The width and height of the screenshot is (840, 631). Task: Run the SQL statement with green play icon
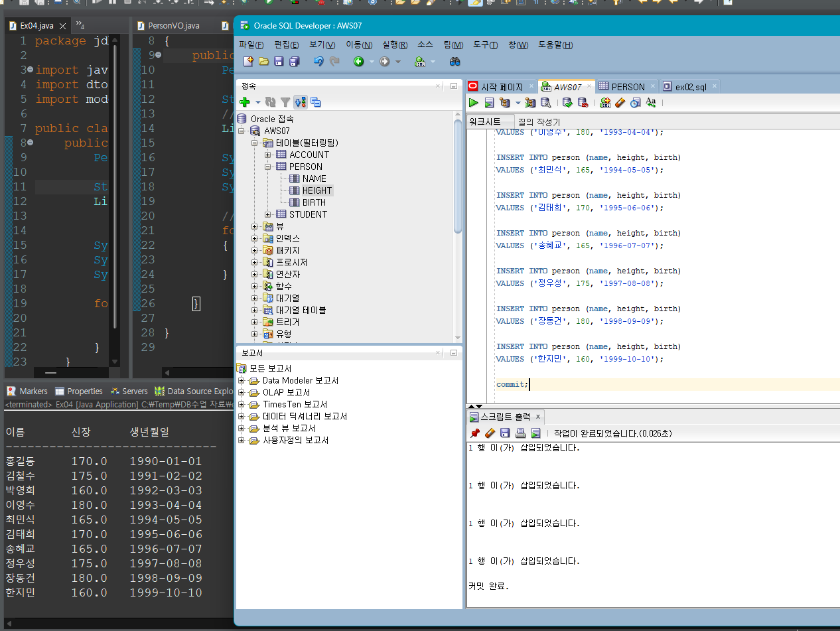point(474,103)
